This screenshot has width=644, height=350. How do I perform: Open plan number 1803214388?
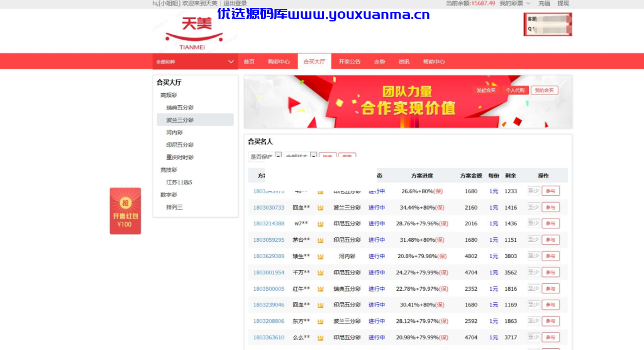click(x=269, y=223)
